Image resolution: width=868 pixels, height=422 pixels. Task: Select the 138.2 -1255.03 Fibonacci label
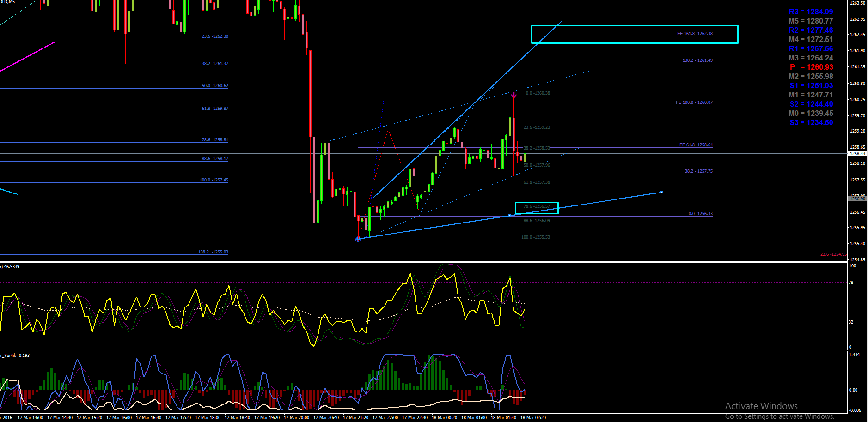point(213,252)
